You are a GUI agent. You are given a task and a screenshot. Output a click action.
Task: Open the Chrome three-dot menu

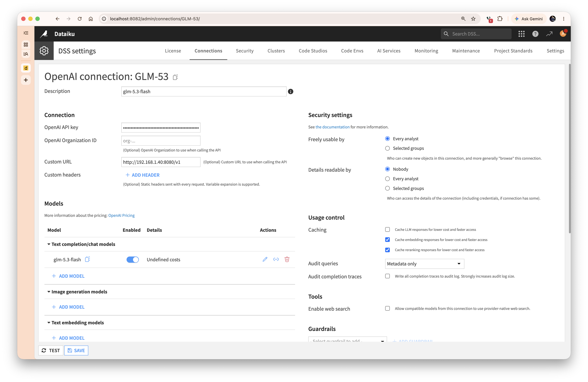pos(564,19)
